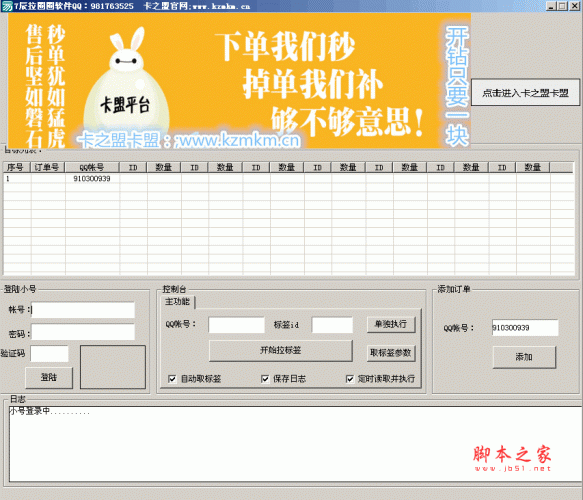Minimize the window
The width and height of the screenshot is (583, 500).
(551, 6)
